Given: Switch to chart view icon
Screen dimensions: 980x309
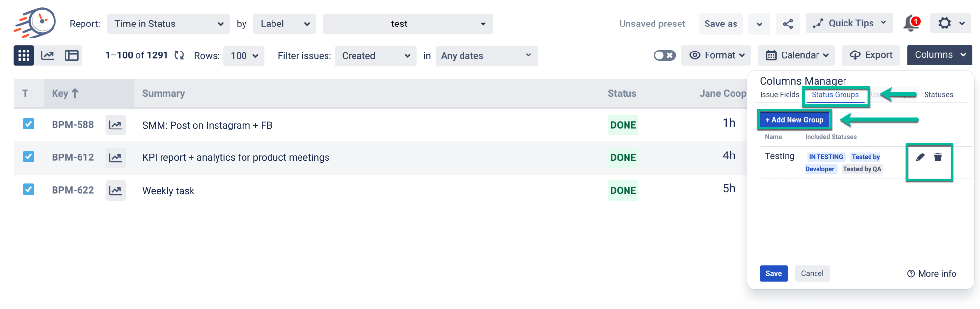Looking at the screenshot, I should pyautogui.click(x=48, y=55).
